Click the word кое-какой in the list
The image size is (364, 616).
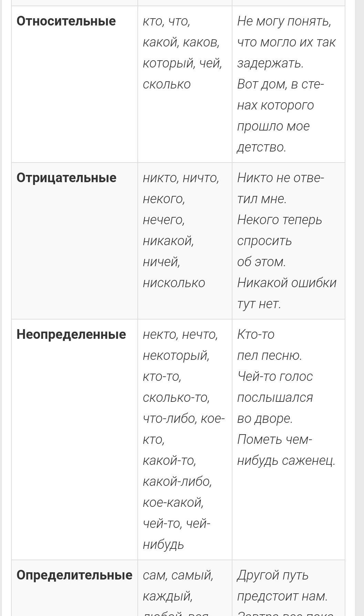[173, 502]
